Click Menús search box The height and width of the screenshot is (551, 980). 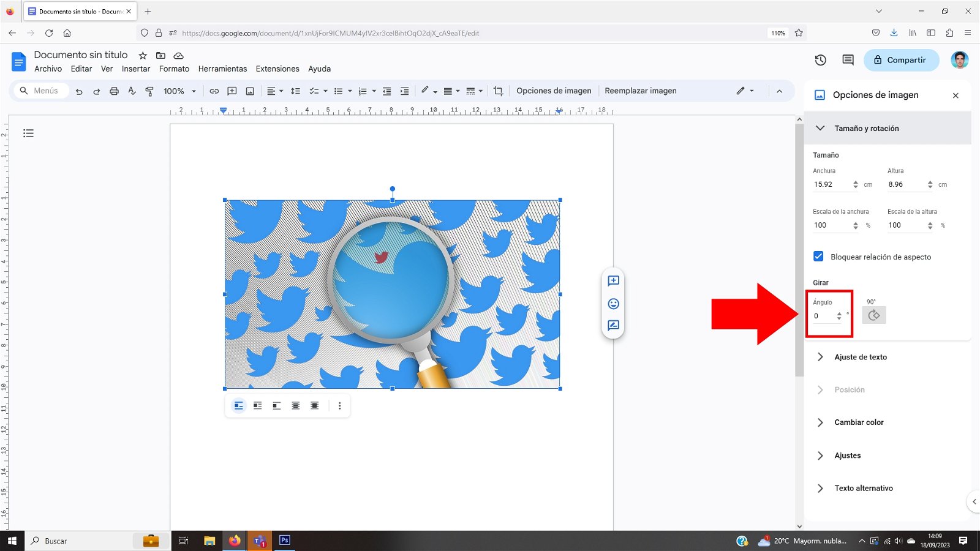click(x=40, y=91)
